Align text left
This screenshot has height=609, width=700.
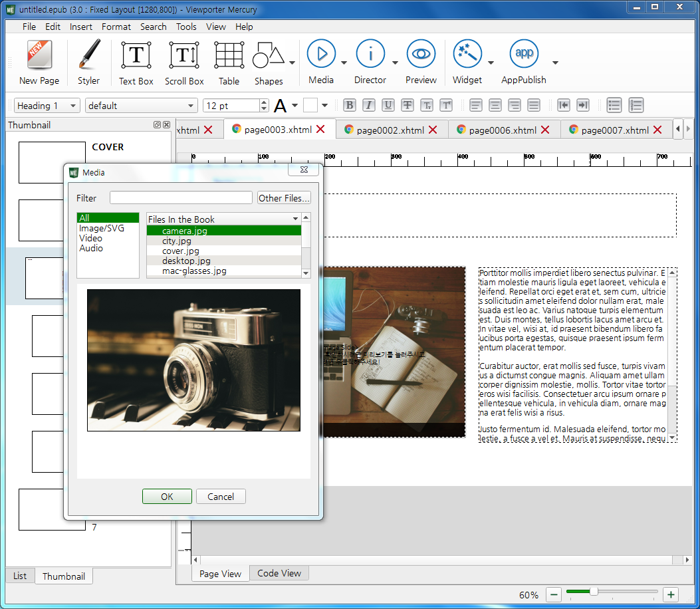(476, 105)
